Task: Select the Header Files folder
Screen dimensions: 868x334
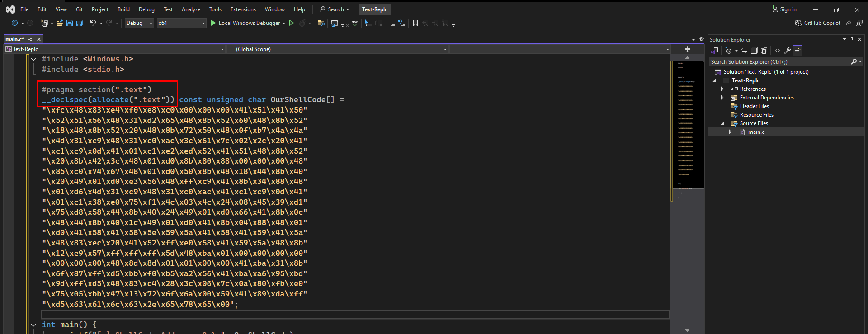Action: coord(754,106)
